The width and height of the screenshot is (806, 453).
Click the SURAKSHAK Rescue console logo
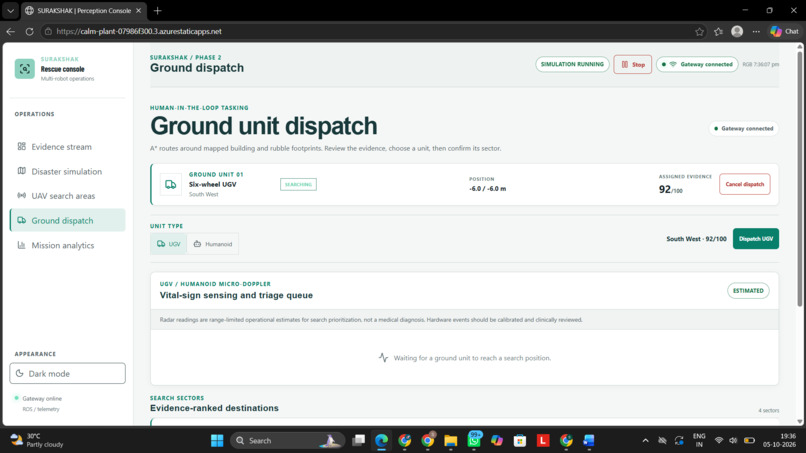[x=25, y=69]
